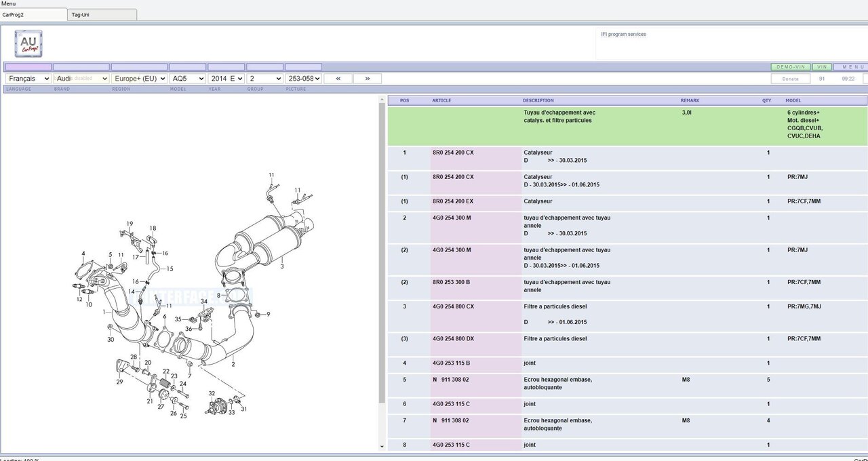This screenshot has height=461, width=868.
Task: Click the Donate button
Action: (790, 79)
